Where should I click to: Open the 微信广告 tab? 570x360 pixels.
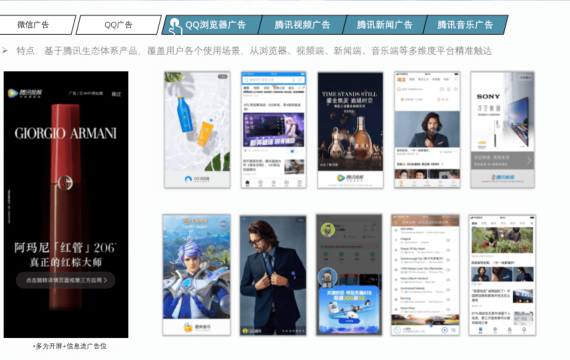pyautogui.click(x=33, y=25)
